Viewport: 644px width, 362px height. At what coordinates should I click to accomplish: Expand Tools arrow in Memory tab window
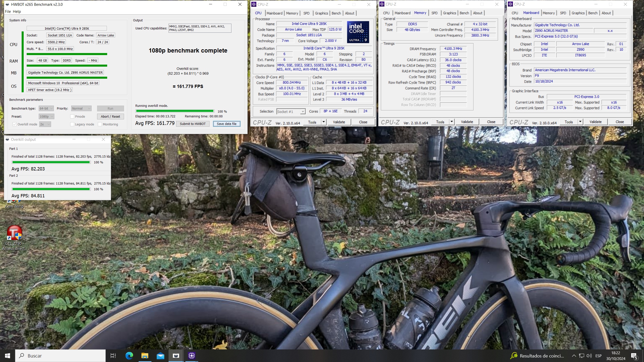tap(452, 122)
